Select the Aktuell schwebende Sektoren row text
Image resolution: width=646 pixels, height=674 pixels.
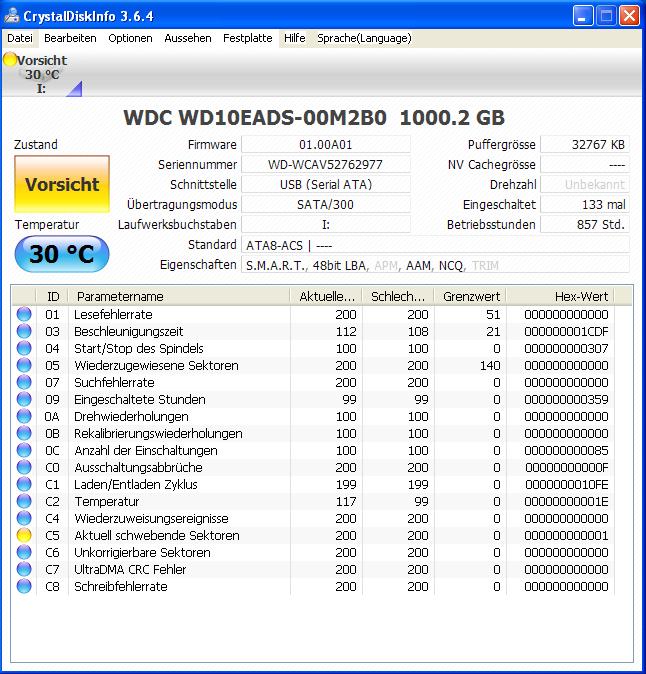coord(157,535)
